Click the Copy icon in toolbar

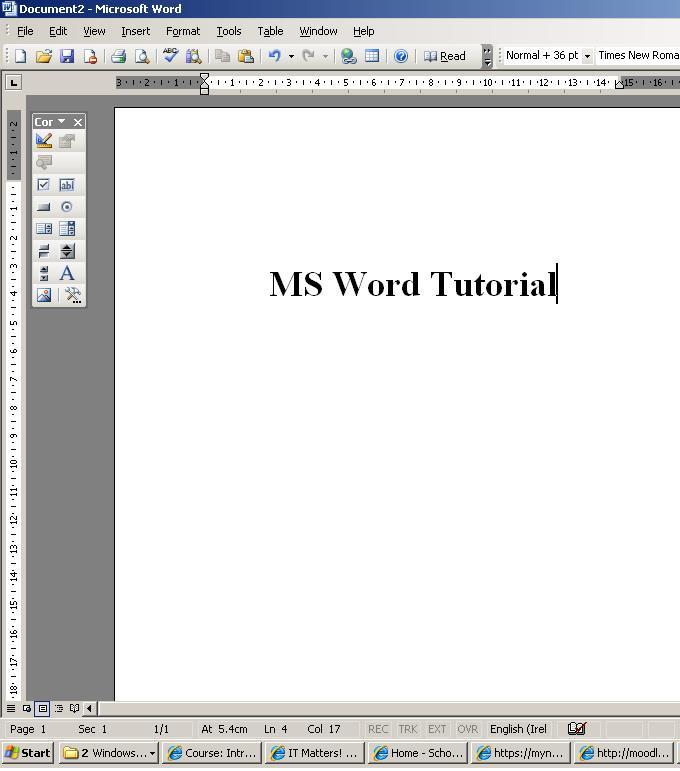tap(222, 56)
